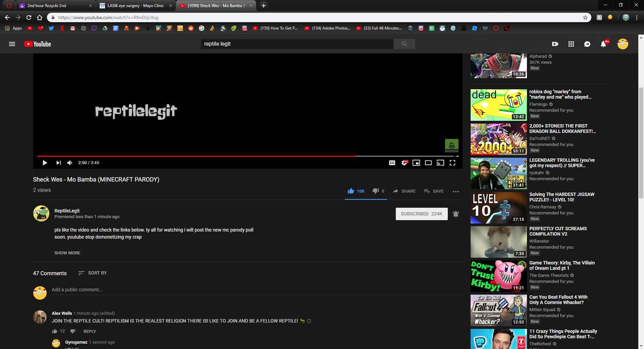Toggle closed captions on the player
This screenshot has height=349, width=644.
392,163
